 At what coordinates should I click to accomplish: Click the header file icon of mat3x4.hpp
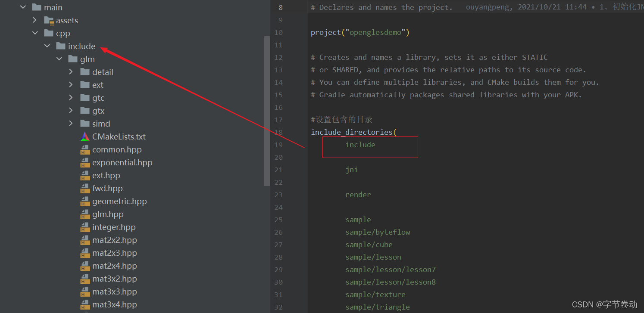(85, 304)
